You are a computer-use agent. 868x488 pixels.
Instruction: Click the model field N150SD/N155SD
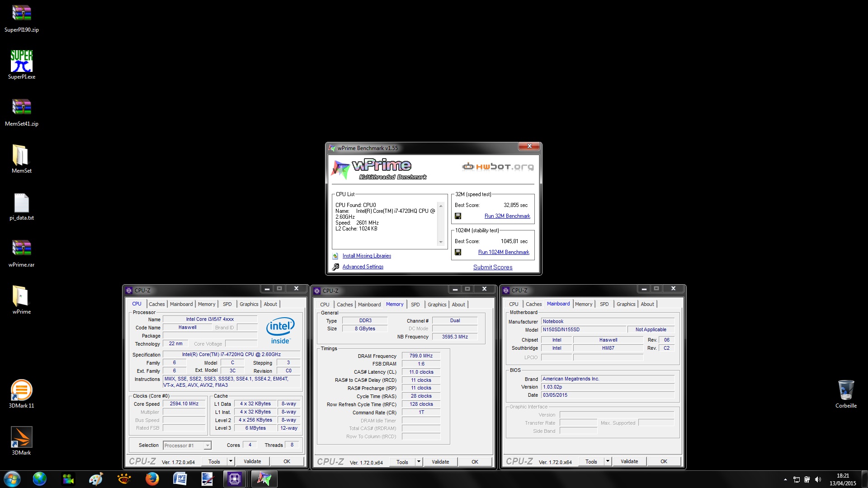(x=584, y=330)
